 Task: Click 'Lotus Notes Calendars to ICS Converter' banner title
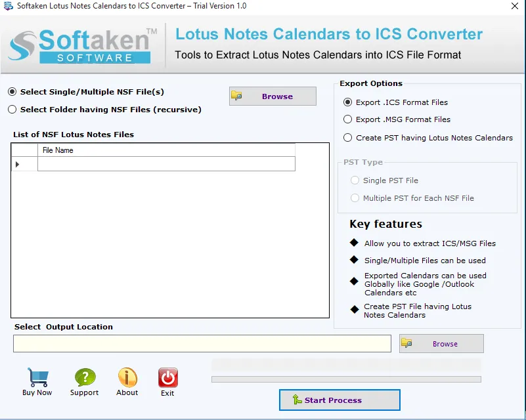(329, 34)
